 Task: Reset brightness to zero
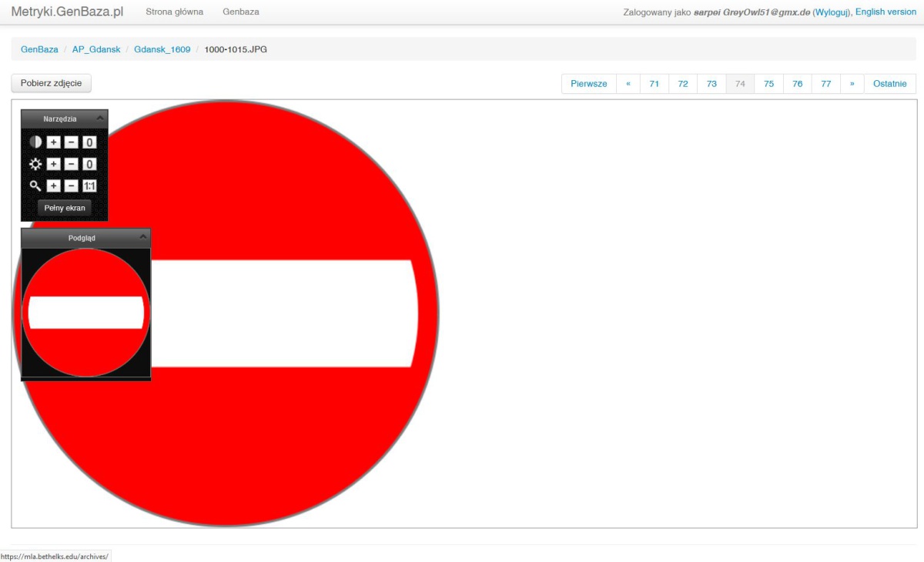point(89,164)
